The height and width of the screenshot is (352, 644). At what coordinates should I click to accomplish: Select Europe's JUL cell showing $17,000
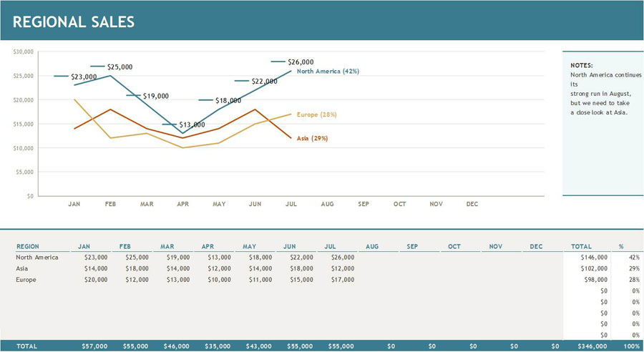(341, 280)
